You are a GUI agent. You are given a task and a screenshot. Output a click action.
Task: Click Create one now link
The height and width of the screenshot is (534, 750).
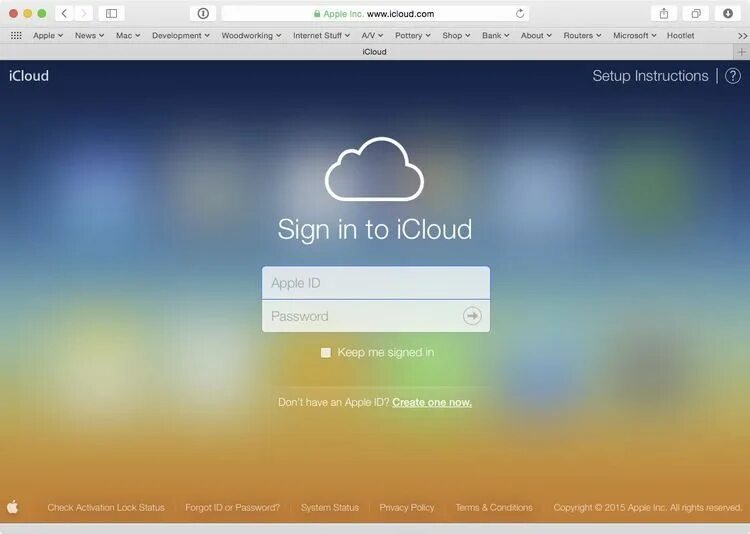coord(432,402)
